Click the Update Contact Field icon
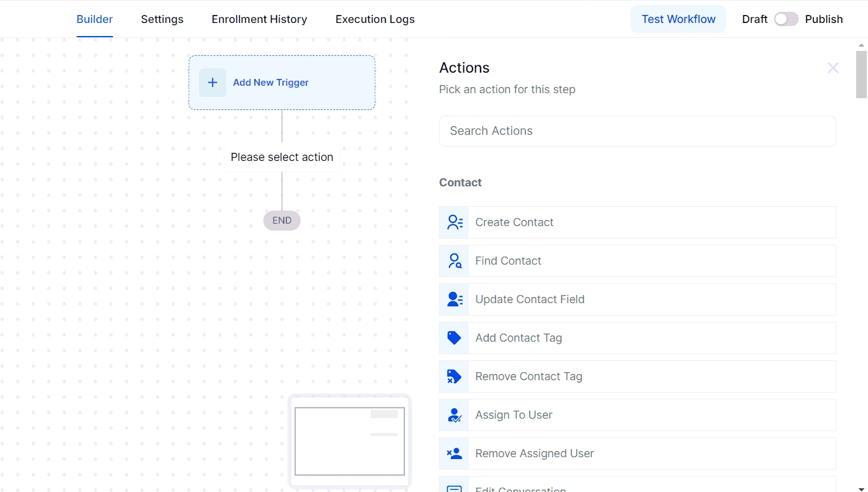This screenshot has height=492, width=868. [455, 299]
